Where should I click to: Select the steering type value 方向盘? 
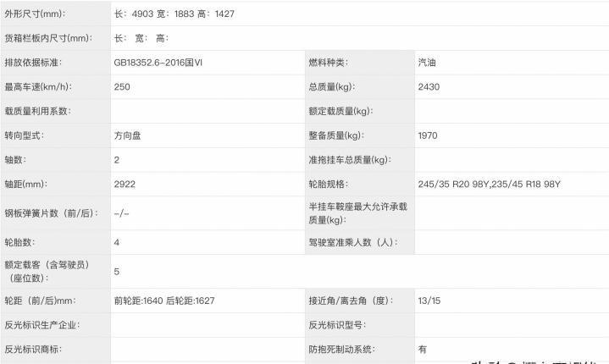[x=127, y=135]
